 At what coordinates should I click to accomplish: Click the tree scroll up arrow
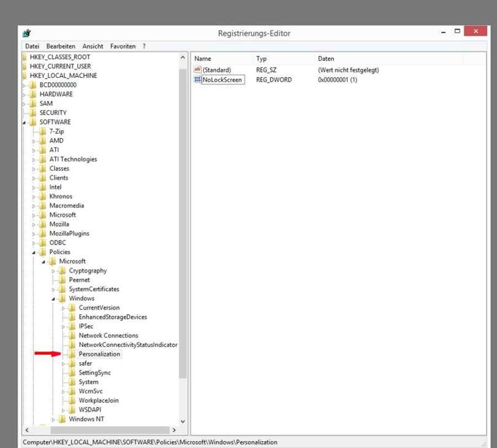183,58
